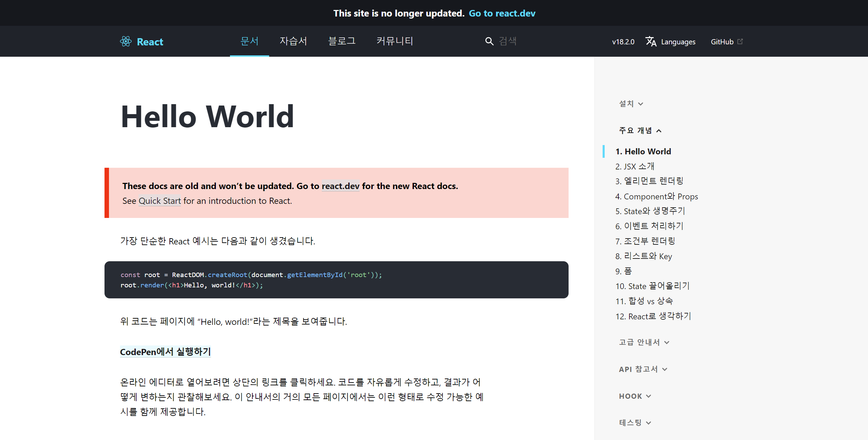Click the Go to react.dev banner link
868x440 pixels.
pyautogui.click(x=502, y=13)
